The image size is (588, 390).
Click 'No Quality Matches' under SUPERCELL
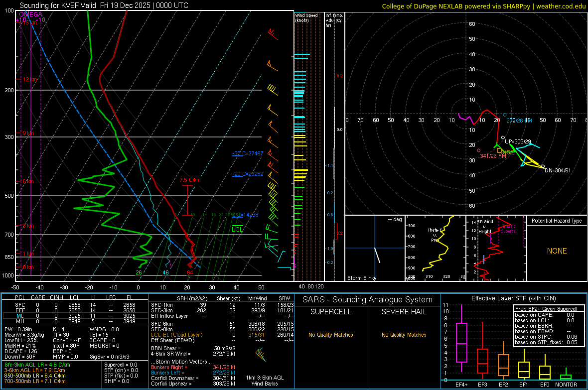pos(331,335)
